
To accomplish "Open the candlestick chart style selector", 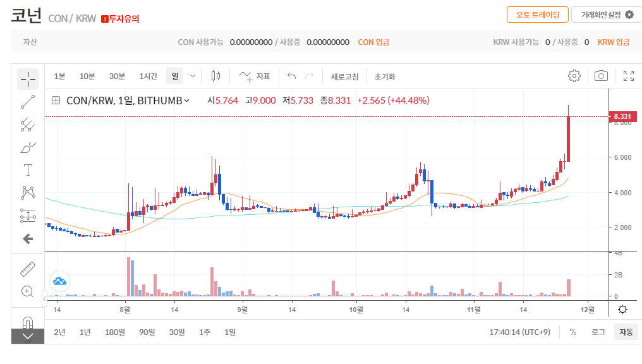I will coord(215,76).
